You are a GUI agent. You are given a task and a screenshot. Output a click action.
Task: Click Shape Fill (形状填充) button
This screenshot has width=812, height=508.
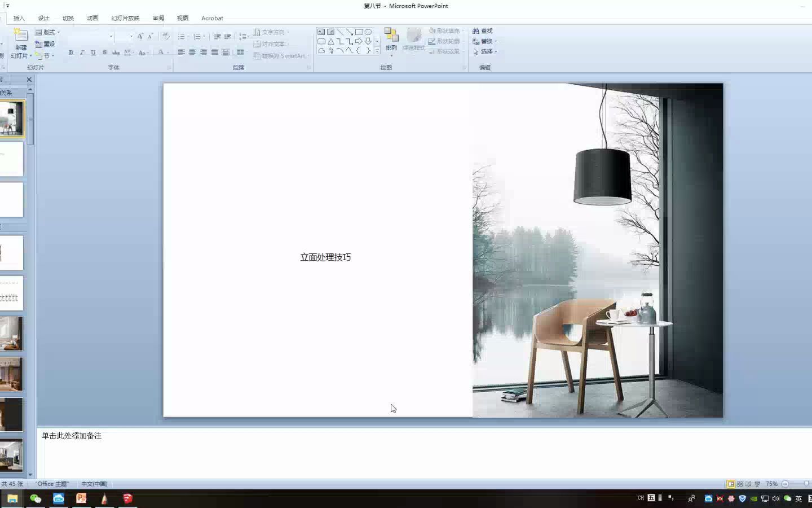445,30
